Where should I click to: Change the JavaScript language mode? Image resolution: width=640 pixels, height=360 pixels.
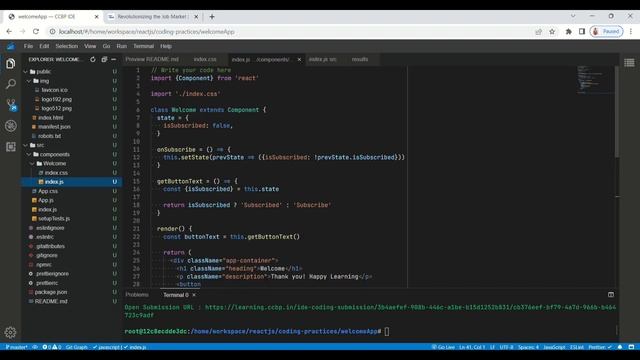(554, 347)
